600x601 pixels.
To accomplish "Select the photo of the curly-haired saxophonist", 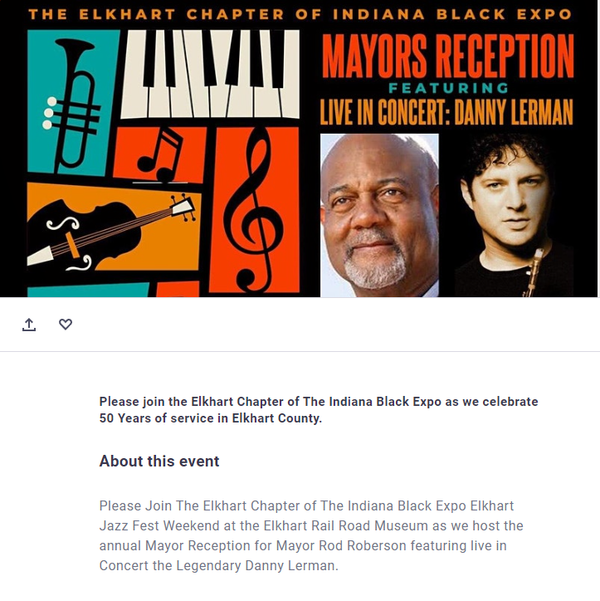I will 514,216.
